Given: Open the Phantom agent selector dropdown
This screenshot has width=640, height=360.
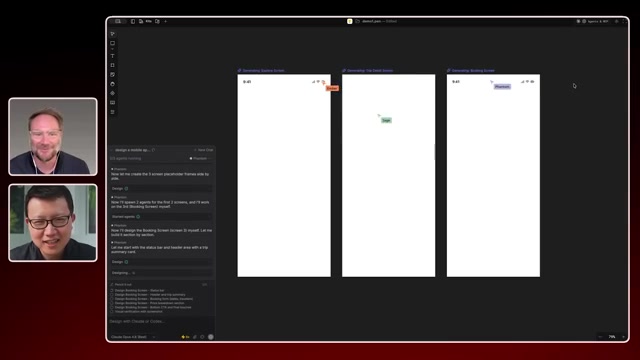Looking at the screenshot, I should pos(200,158).
